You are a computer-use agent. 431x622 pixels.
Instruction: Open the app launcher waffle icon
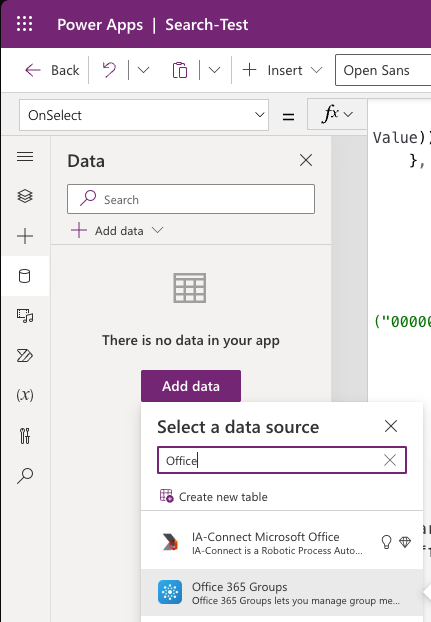[25, 24]
